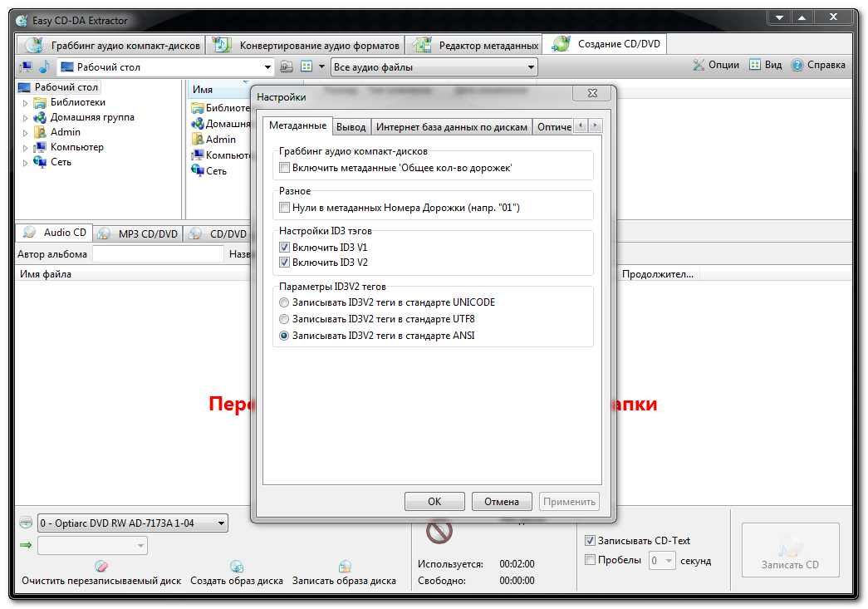Click the Отмена button
Screen dimensions: 868x609
(x=502, y=502)
